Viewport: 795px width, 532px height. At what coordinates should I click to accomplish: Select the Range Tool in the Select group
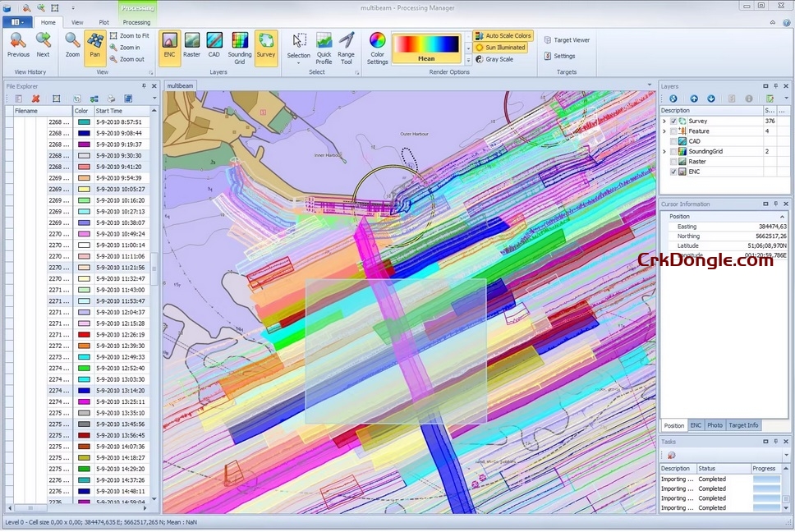coord(346,48)
